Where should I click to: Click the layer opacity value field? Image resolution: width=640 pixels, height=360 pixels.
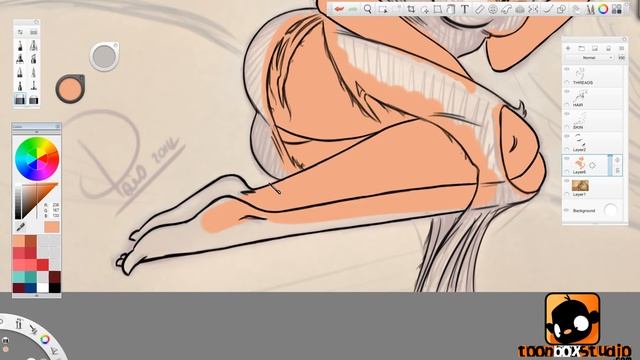tap(621, 58)
